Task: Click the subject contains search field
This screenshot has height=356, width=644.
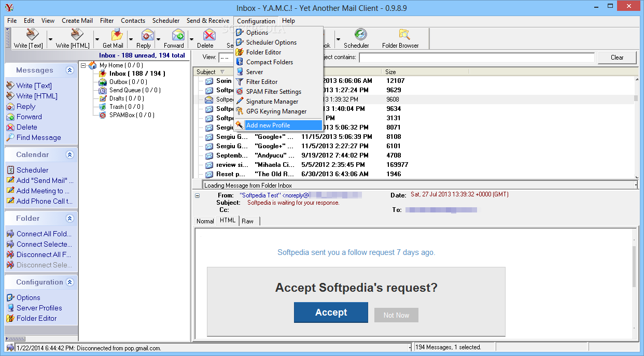Action: pos(476,58)
